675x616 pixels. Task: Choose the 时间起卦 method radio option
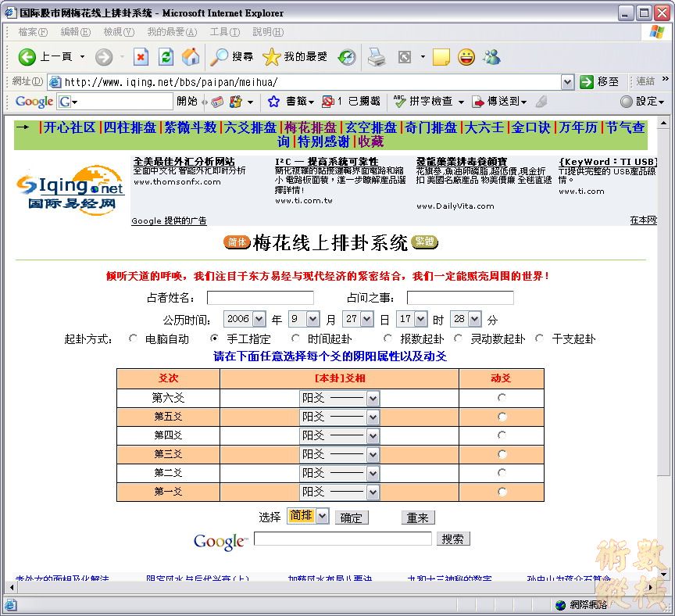(295, 338)
